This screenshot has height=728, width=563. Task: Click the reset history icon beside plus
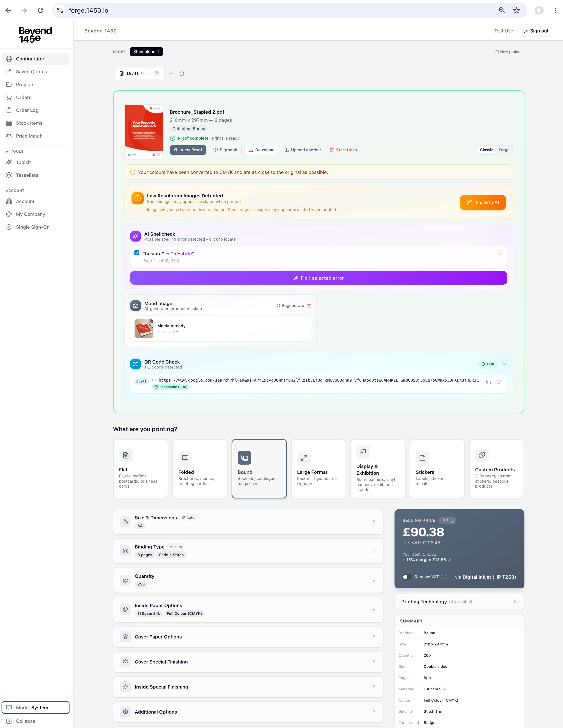(182, 74)
